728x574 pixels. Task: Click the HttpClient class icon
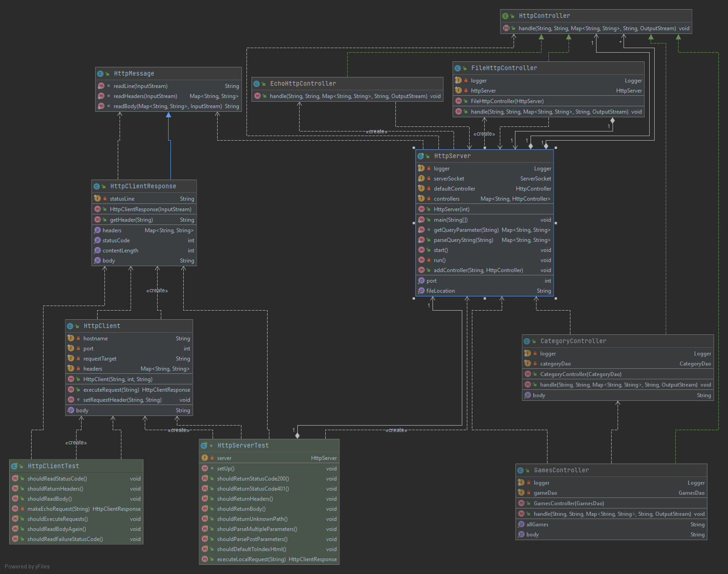(70, 326)
